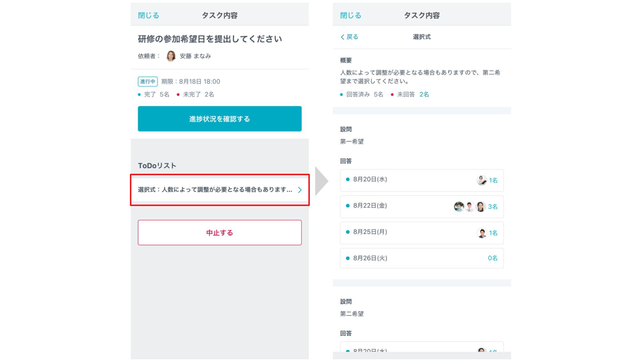
Task: Click the task title 研修の参加希望日を提出してください
Action: pyautogui.click(x=210, y=39)
